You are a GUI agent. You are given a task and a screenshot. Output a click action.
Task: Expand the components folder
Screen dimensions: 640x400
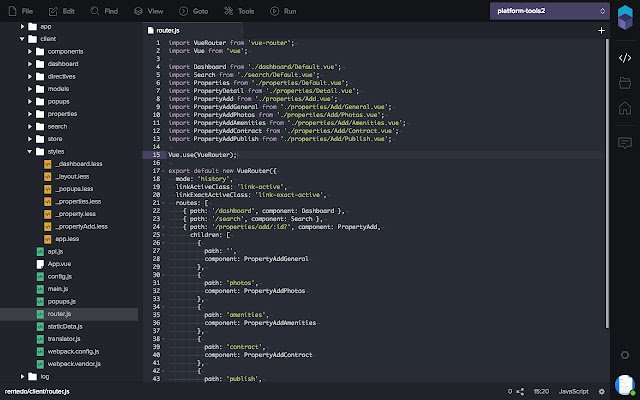[30, 51]
